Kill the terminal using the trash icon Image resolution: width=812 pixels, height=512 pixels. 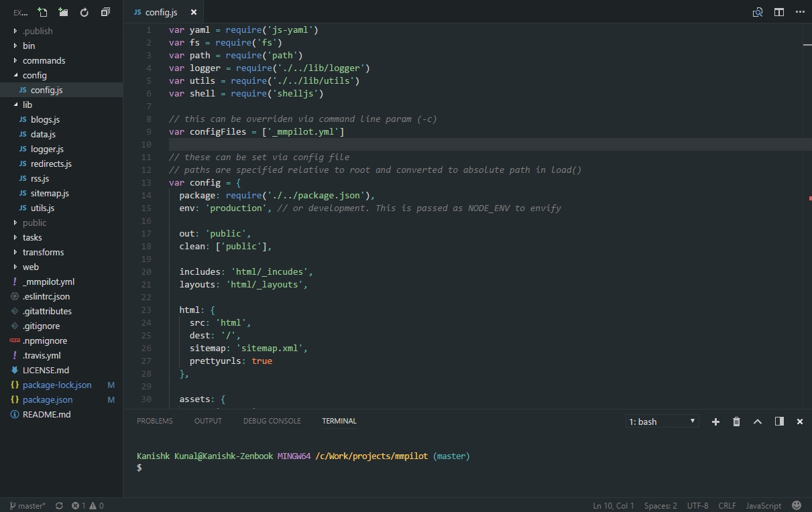tap(736, 421)
